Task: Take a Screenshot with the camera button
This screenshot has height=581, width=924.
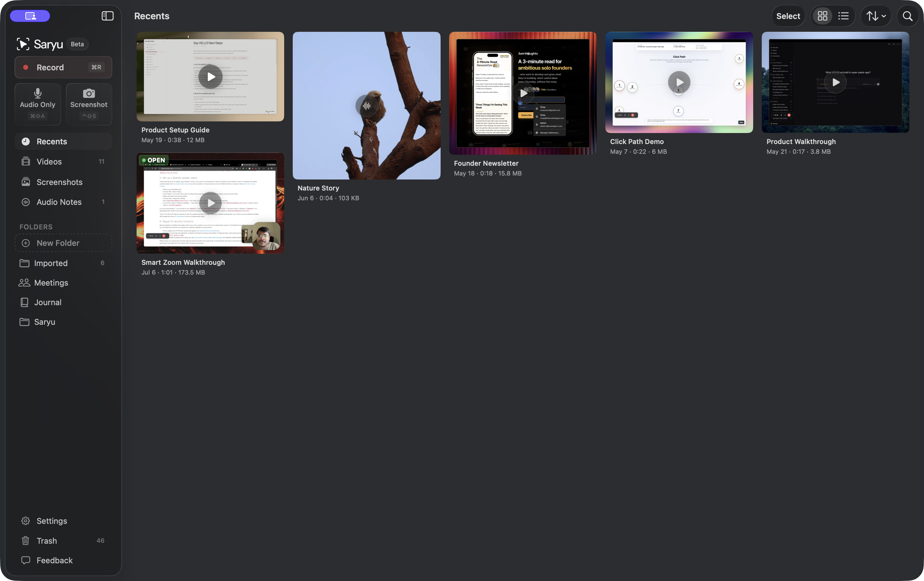Action: click(89, 104)
